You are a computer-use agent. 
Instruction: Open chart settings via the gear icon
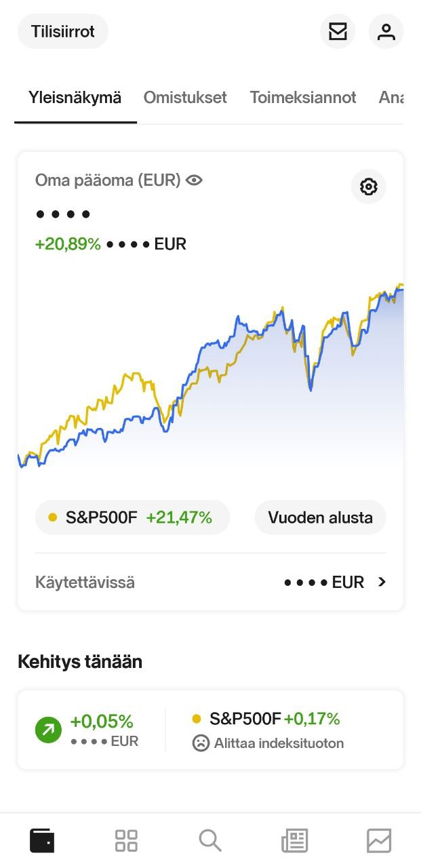pos(367,186)
